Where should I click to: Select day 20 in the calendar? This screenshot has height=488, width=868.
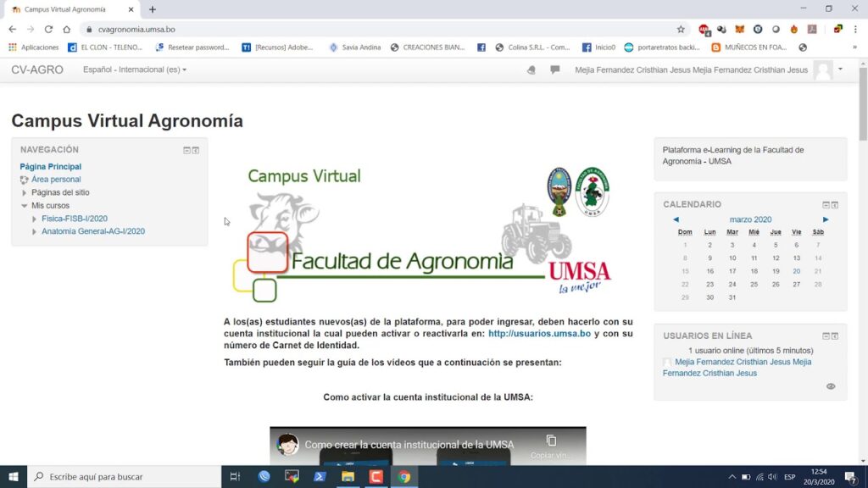(x=796, y=271)
